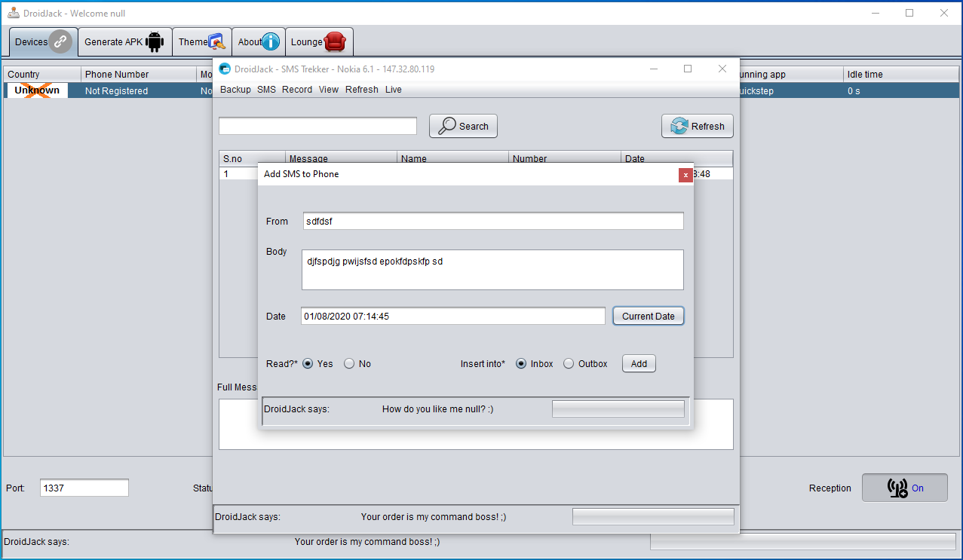The image size is (963, 560).
Task: Click the main window status progress bar
Action: point(803,542)
